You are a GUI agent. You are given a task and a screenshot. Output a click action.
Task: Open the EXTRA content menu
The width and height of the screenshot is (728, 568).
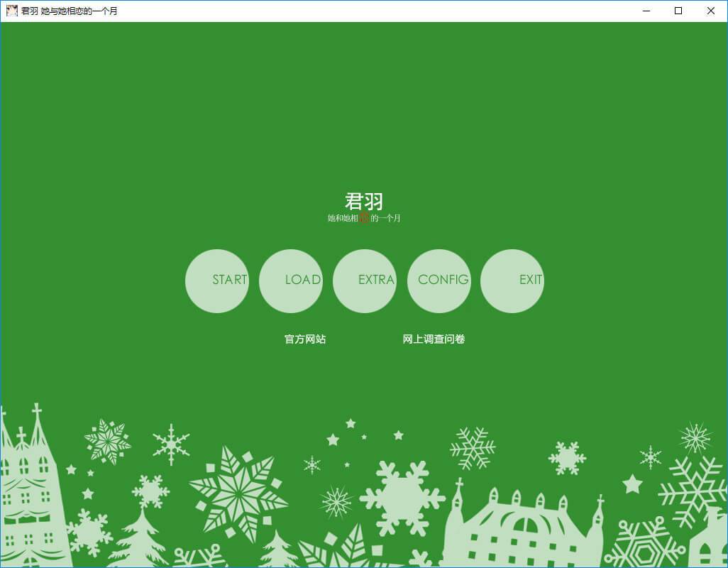365,280
